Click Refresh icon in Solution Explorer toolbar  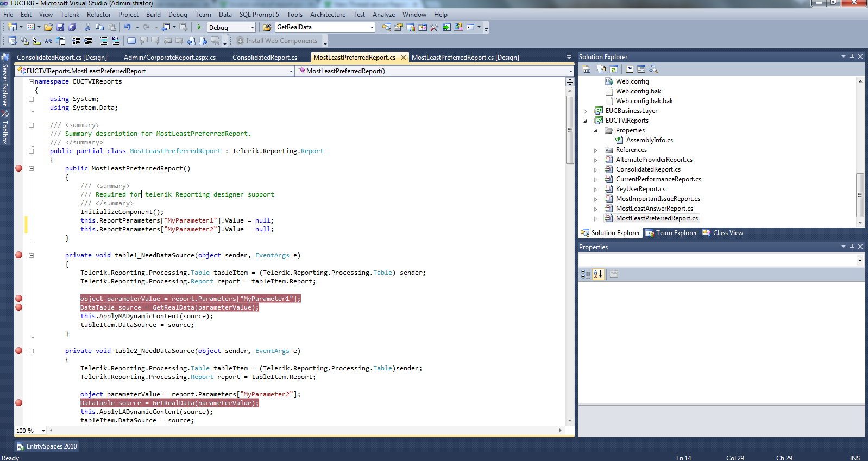[614, 69]
